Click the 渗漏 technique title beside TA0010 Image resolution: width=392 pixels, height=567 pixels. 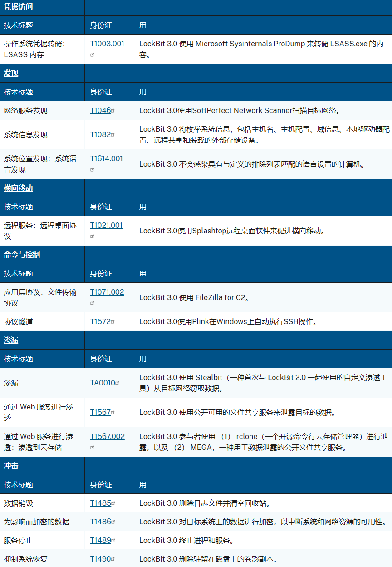42,383
